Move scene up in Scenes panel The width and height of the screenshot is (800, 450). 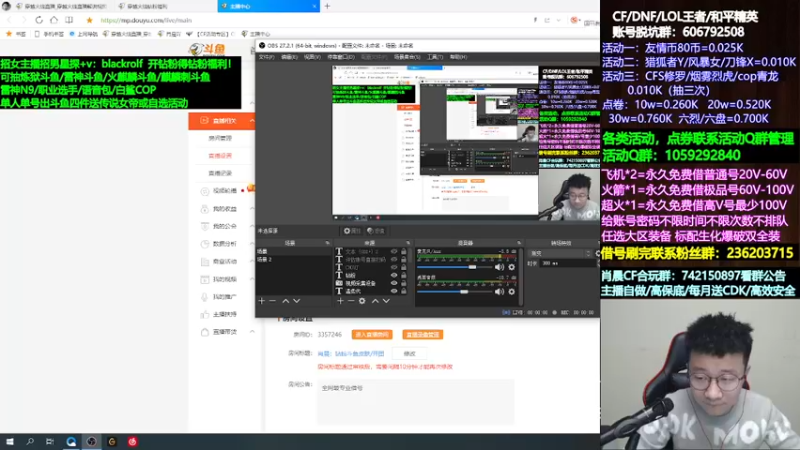pos(286,301)
